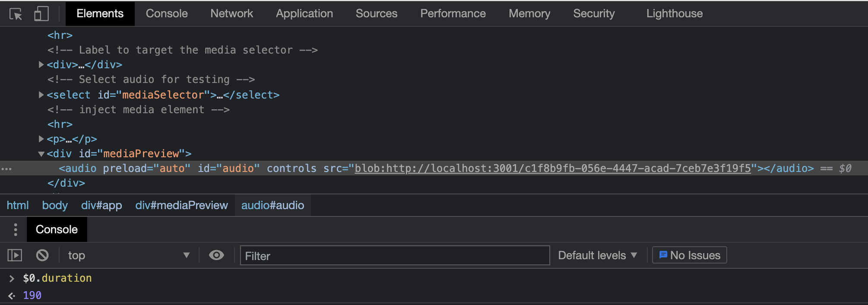
Task: Open the drawer three-dot menu
Action: (x=16, y=229)
